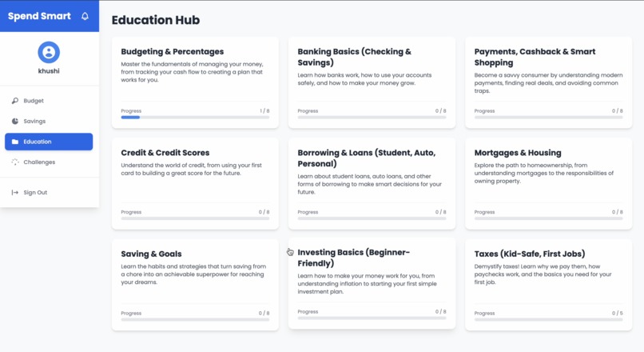Open Banking Basics (Checking & Savings) title
Screen dimensions: 644x352
tap(355, 57)
